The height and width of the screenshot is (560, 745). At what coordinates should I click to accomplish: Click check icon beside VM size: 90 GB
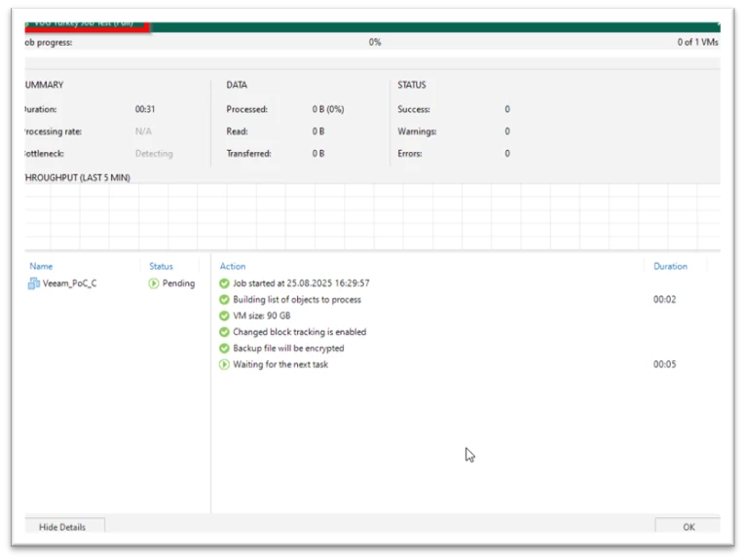[x=224, y=316]
